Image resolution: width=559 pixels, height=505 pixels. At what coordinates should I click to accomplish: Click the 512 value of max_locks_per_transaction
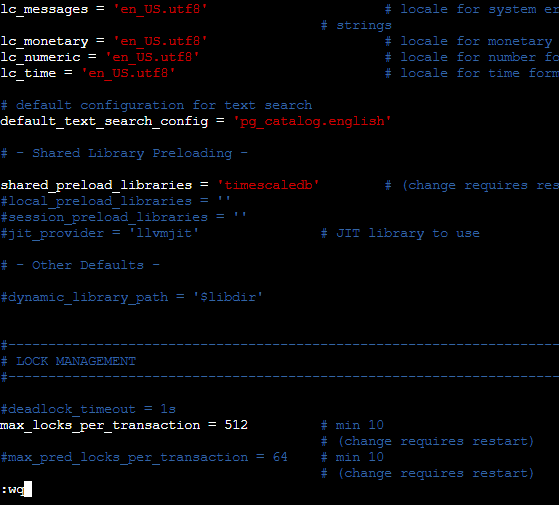(x=236, y=425)
